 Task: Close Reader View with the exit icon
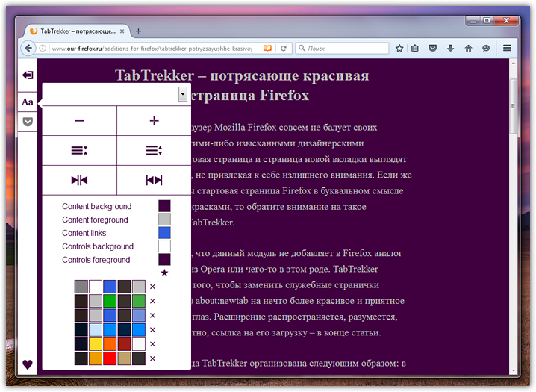(x=28, y=75)
